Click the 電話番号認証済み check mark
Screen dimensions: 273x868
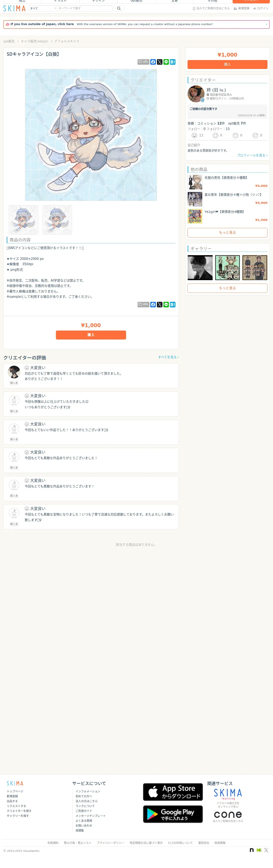tap(208, 95)
